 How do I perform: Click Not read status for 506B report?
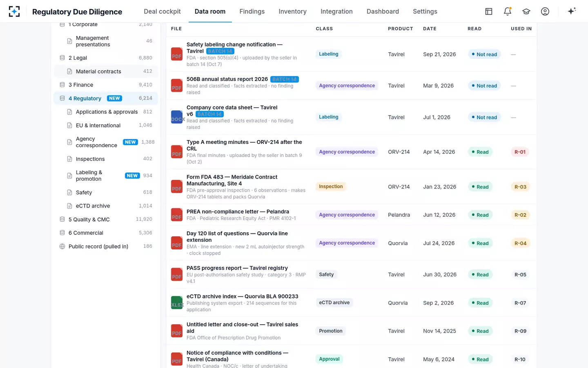point(484,86)
